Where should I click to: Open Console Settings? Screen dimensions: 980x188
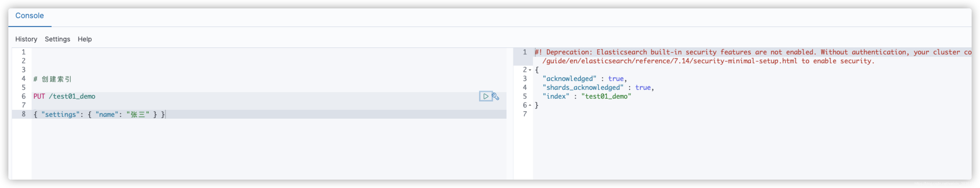click(x=57, y=39)
